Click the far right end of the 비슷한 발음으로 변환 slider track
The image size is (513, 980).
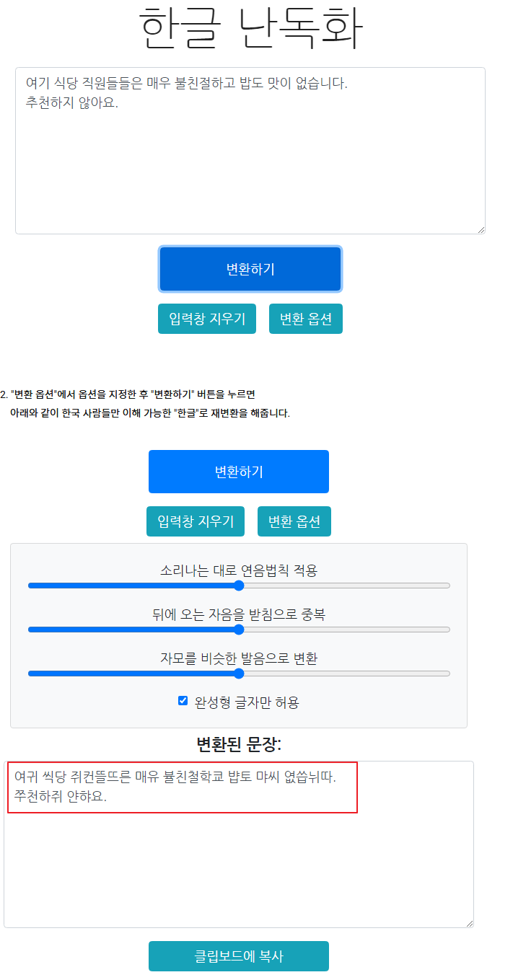(x=448, y=674)
